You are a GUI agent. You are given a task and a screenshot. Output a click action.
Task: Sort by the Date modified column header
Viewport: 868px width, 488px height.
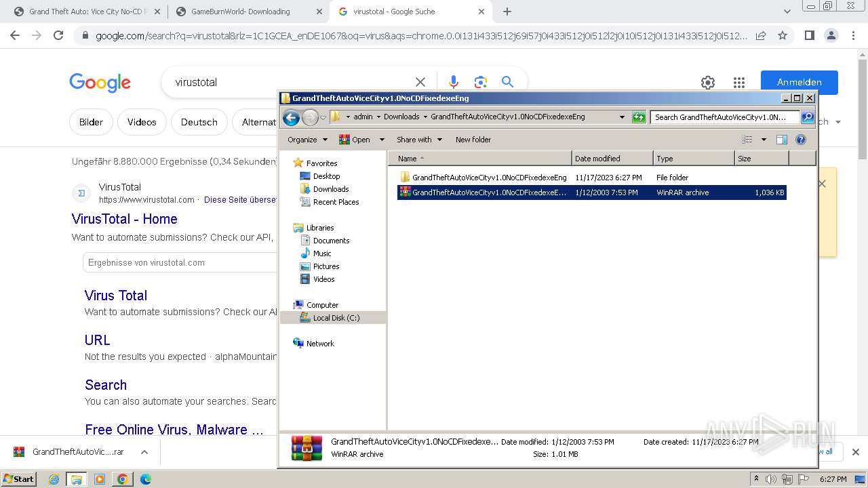pos(612,159)
